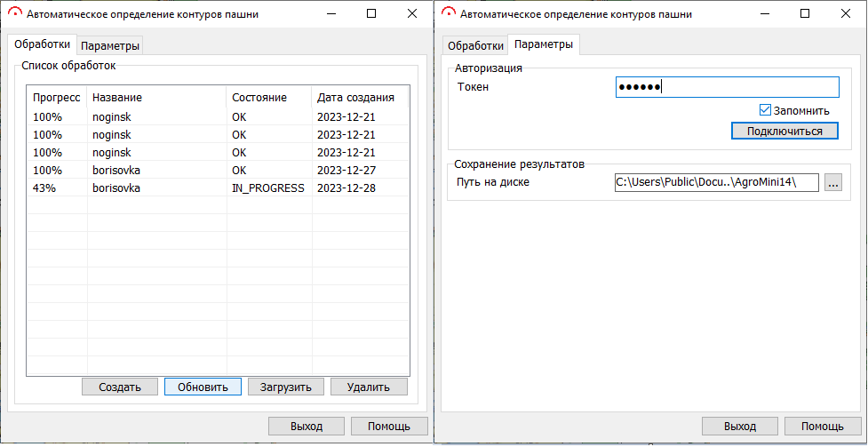Screen dimensions: 868x447
Task: Click the app logo icon in left window title bar
Action: click(x=14, y=13)
